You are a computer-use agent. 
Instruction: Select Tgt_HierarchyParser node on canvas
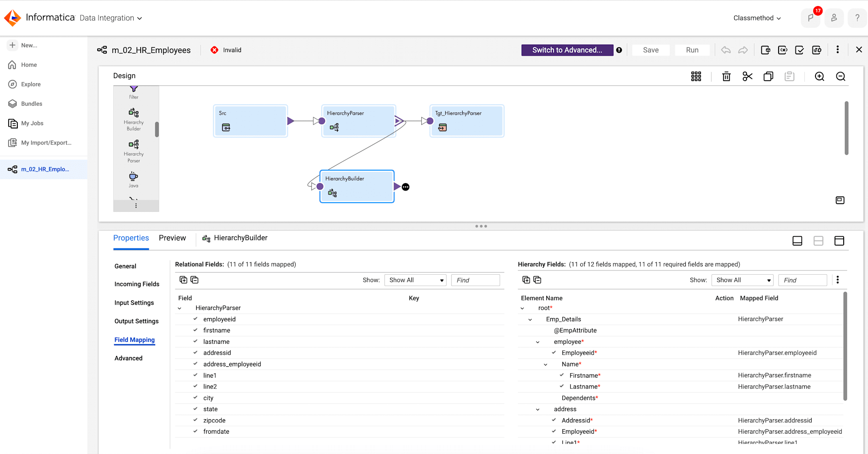click(x=467, y=121)
